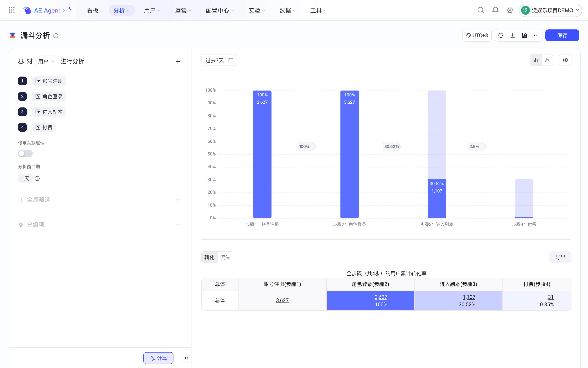
Task: Click info icon next to 1天 window
Action: click(37, 179)
